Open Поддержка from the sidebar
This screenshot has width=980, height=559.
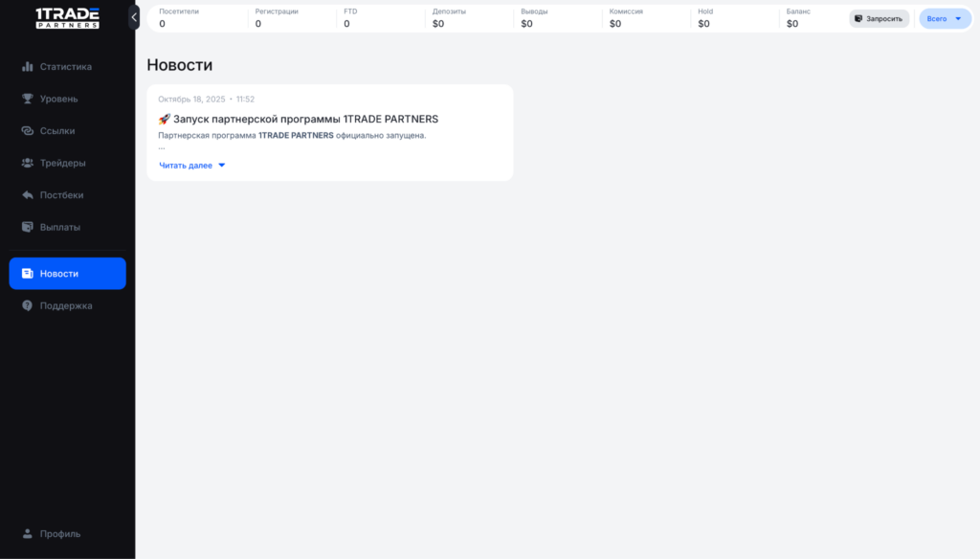point(68,305)
